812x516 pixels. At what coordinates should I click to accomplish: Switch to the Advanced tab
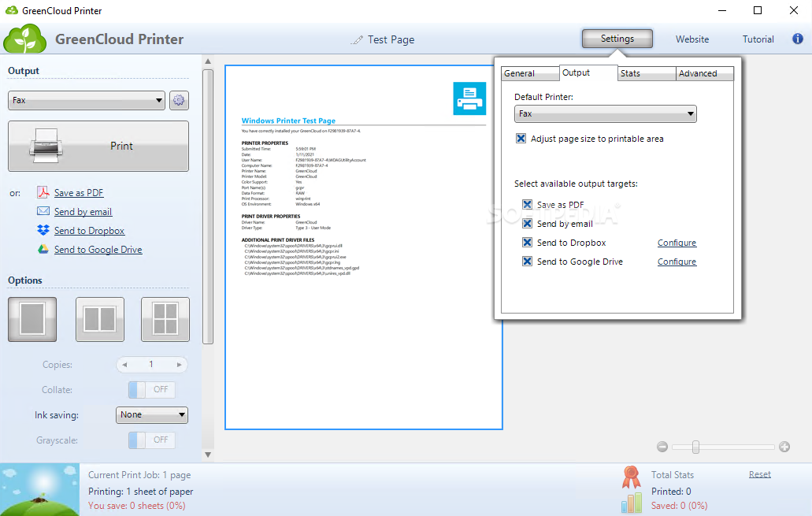[x=705, y=73]
